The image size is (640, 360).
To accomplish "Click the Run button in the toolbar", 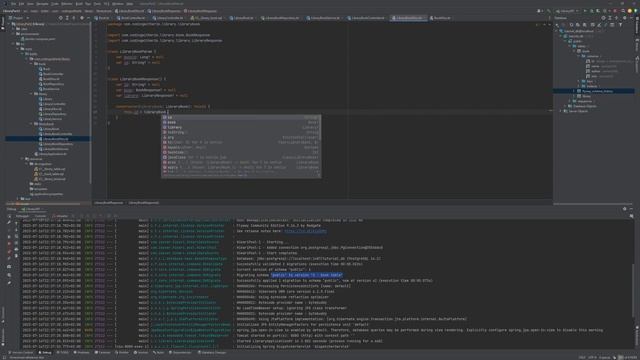I will click(x=585, y=11).
